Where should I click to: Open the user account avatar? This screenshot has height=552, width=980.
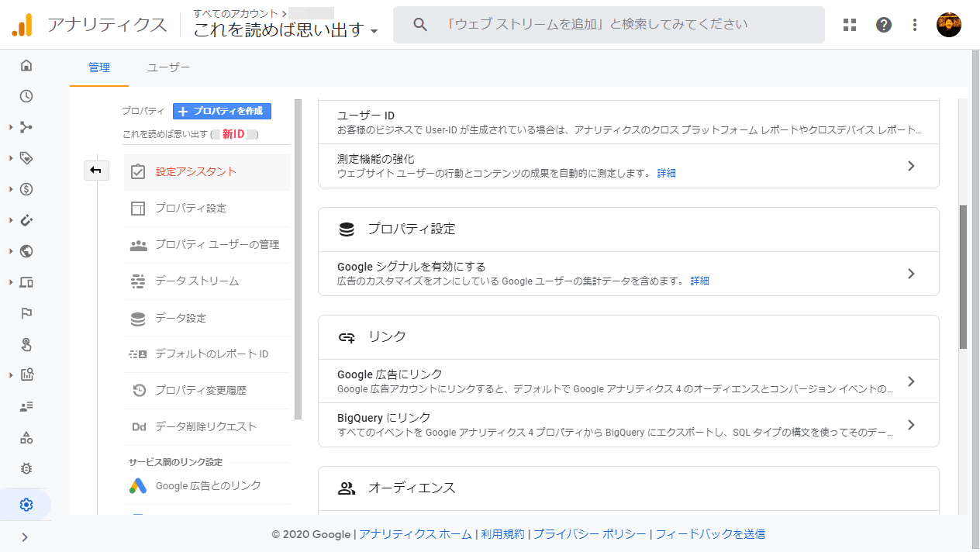tap(949, 25)
